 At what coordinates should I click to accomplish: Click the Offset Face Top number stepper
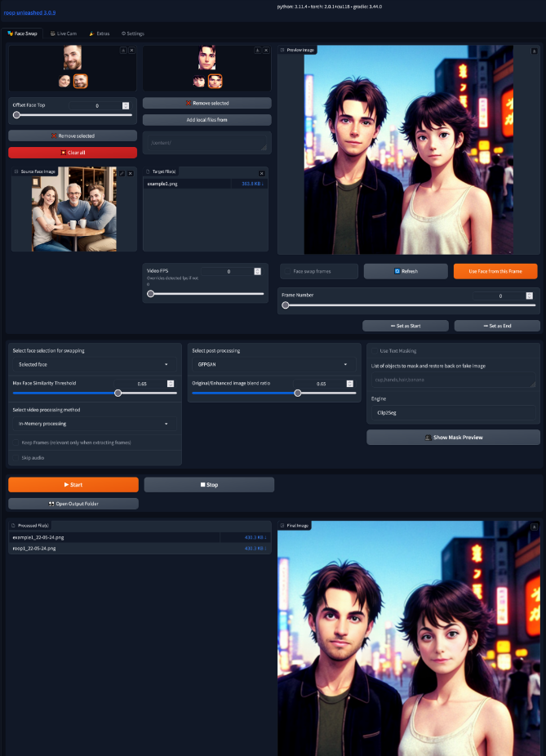coord(126,105)
